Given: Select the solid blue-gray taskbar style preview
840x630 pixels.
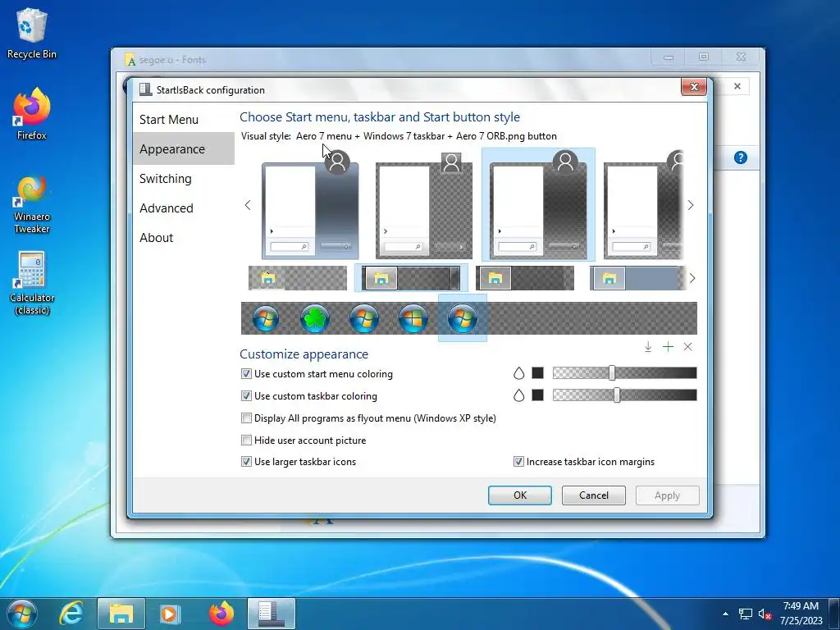Looking at the screenshot, I should 637,278.
